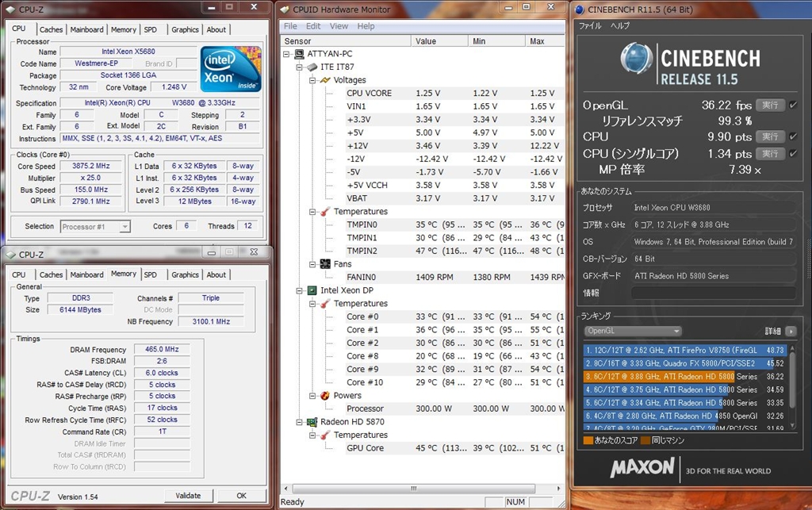Collapse the Voltages node in Hardware Monitor
Image resolution: width=812 pixels, height=510 pixels.
tap(312, 80)
